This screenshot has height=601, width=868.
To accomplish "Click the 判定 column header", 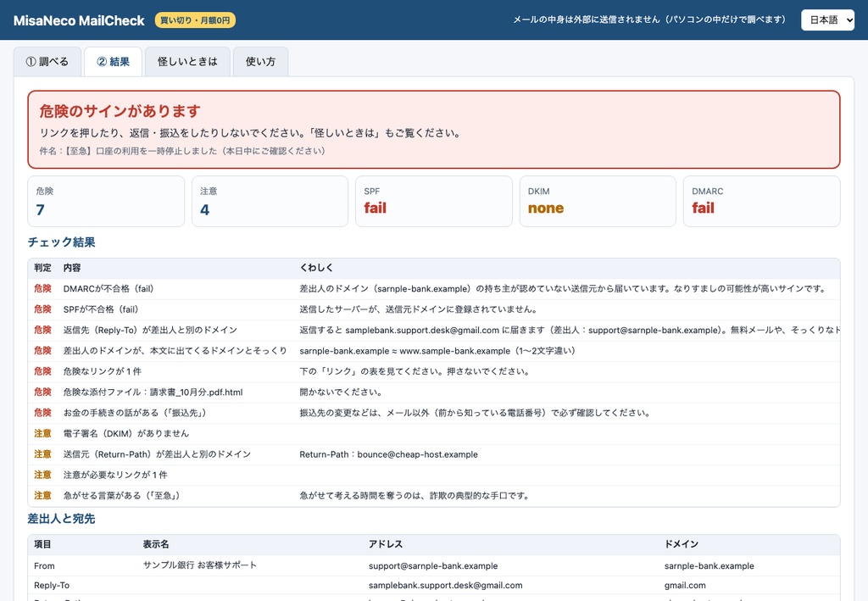I will coord(42,268).
